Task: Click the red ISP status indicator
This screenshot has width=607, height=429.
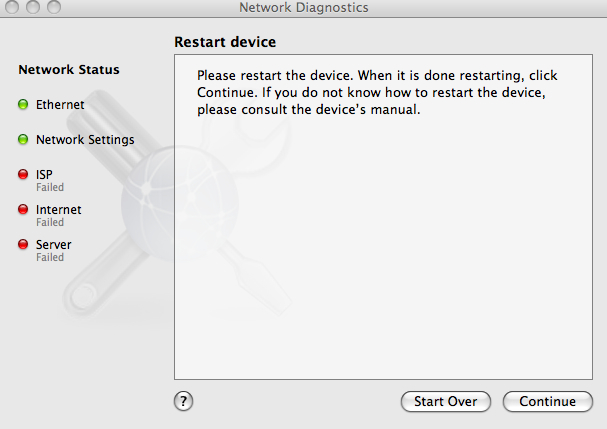Action: coord(23,174)
